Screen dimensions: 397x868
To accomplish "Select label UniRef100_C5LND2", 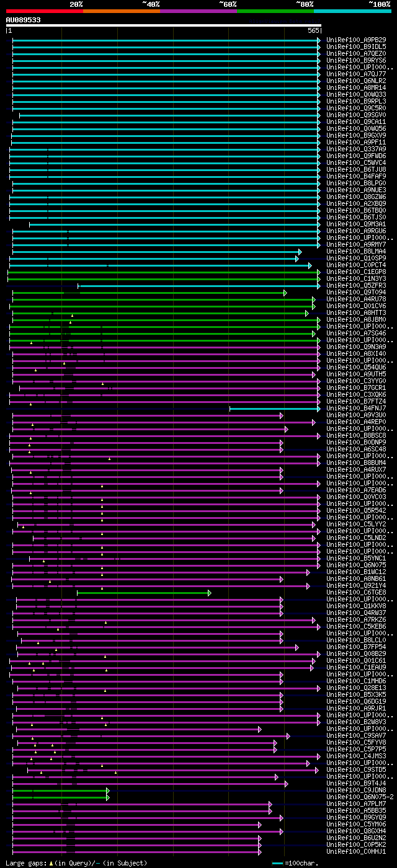I will tap(356, 538).
